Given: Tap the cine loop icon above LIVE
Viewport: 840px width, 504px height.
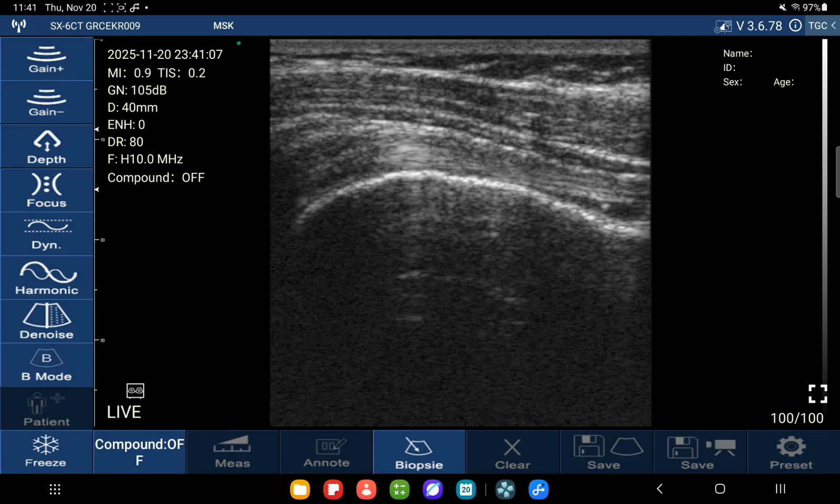Looking at the screenshot, I should 135,391.
